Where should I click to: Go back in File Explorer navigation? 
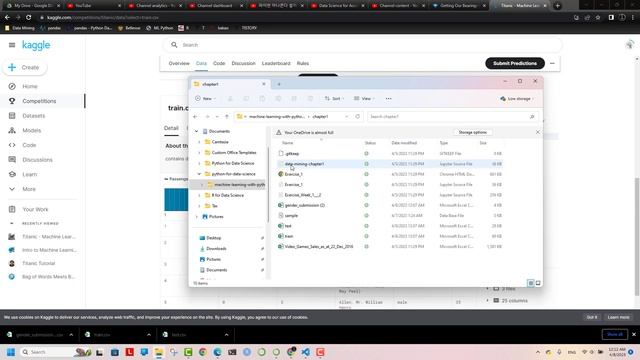195,117
